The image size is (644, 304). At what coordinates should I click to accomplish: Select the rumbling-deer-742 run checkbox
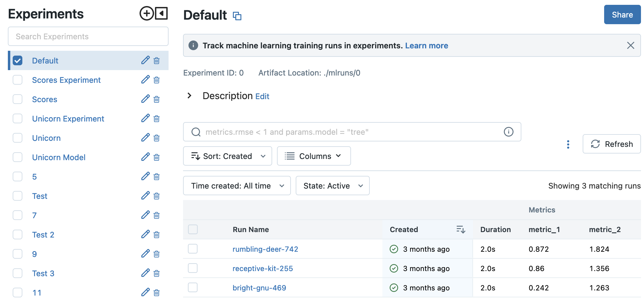point(193,249)
